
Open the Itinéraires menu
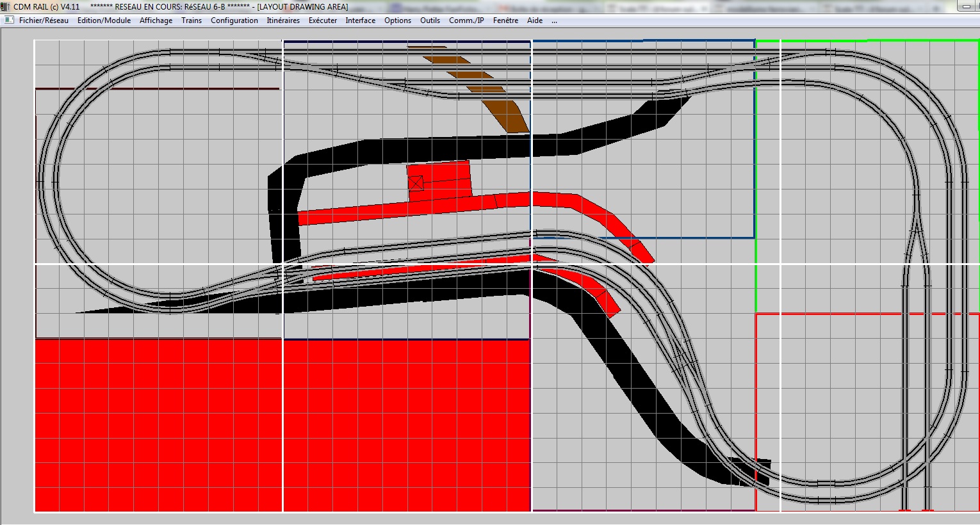click(283, 20)
